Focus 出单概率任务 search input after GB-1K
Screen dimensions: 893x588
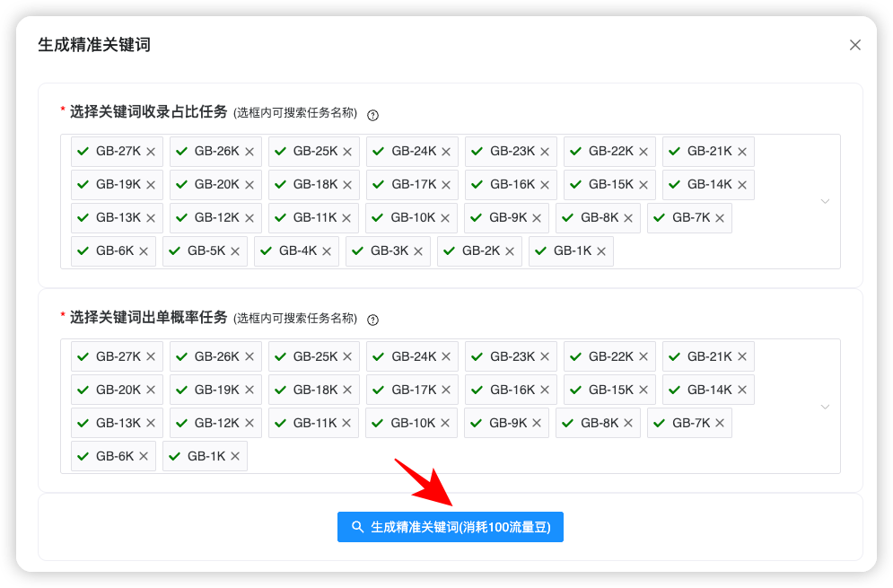(530, 456)
